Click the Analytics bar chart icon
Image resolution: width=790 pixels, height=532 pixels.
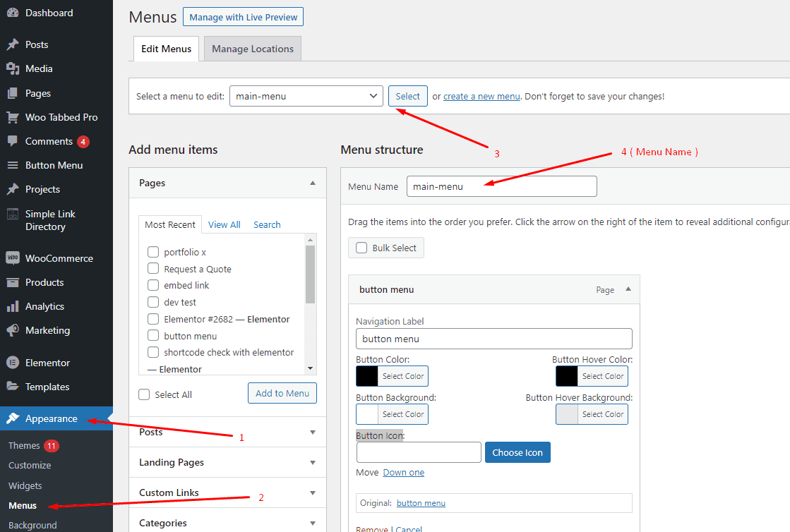tap(13, 306)
